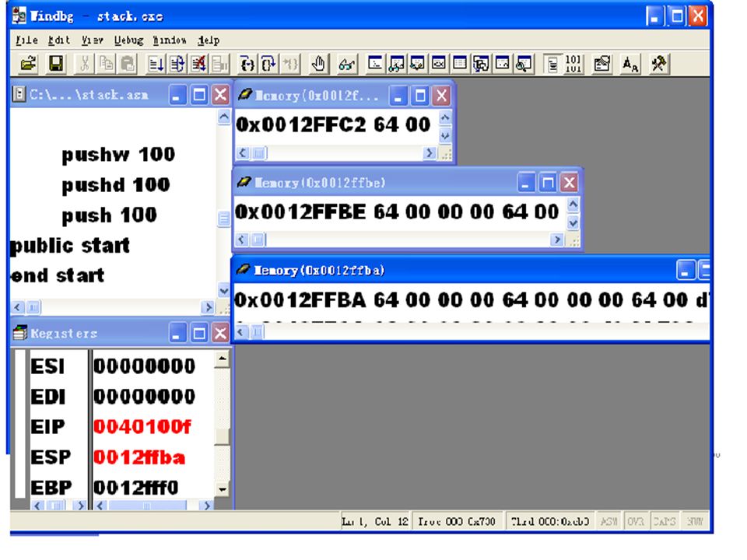Click the Open source file toolbar icon

pyautogui.click(x=29, y=63)
